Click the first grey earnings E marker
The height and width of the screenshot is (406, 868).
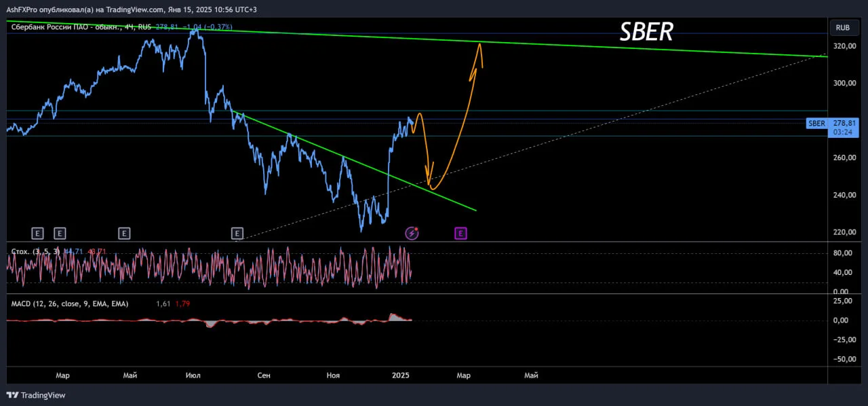coord(37,234)
